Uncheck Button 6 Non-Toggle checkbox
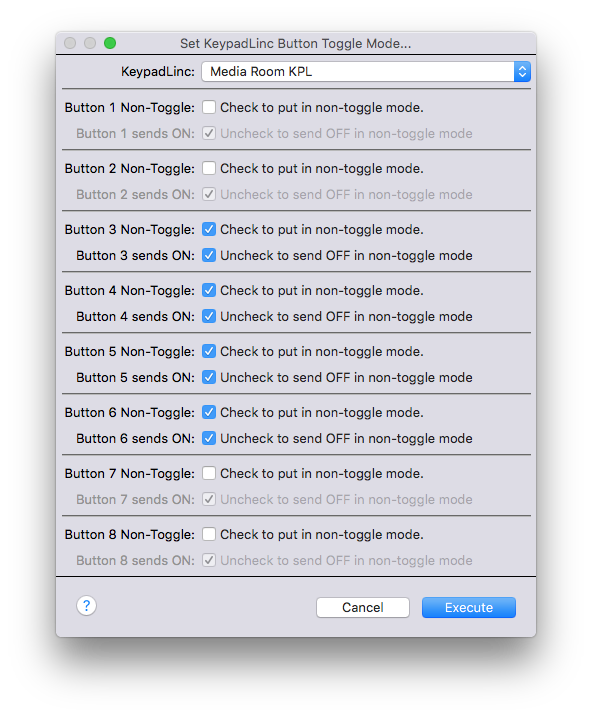Image resolution: width=592 pixels, height=717 pixels. 209,412
